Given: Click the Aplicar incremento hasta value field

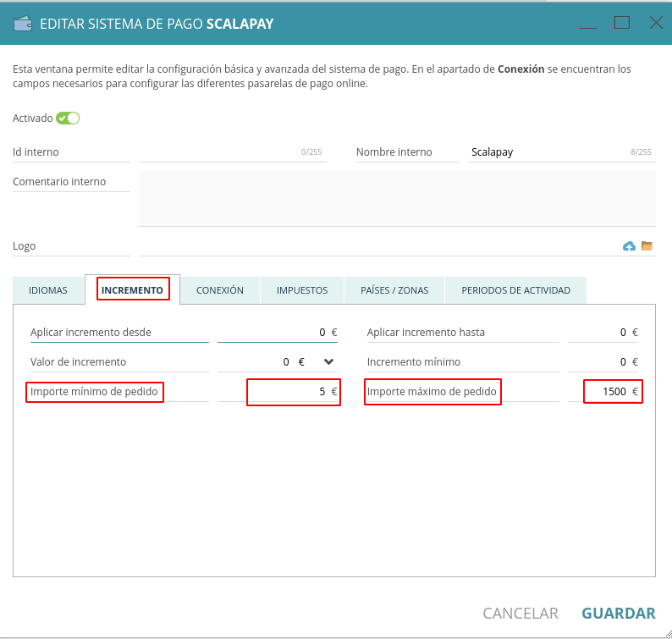Looking at the screenshot, I should click(x=603, y=332).
